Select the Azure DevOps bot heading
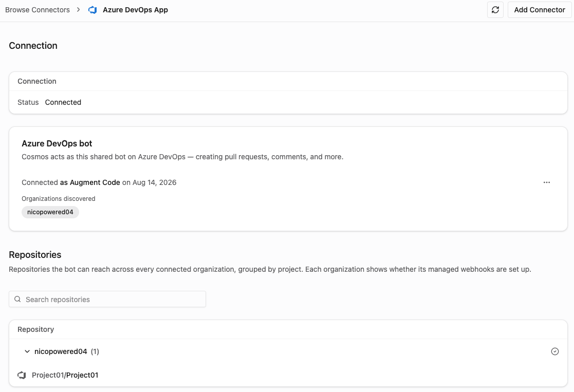This screenshot has height=392, width=574. 57,143
